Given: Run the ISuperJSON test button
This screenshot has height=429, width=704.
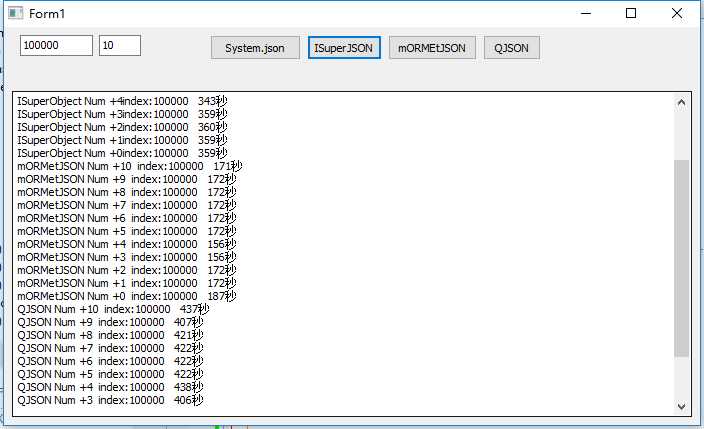Looking at the screenshot, I should [344, 48].
